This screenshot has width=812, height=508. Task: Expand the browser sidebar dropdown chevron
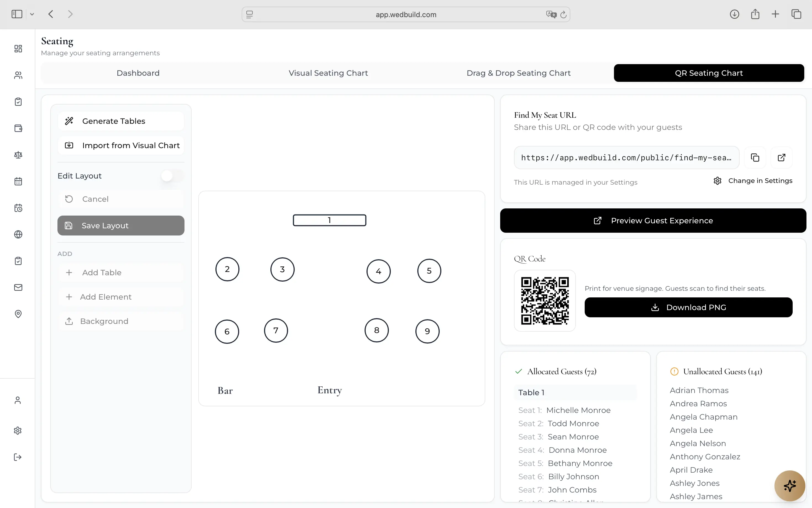point(32,14)
